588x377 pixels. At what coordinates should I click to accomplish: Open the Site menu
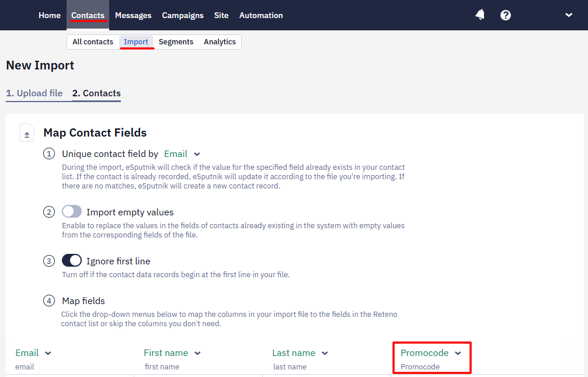click(221, 15)
